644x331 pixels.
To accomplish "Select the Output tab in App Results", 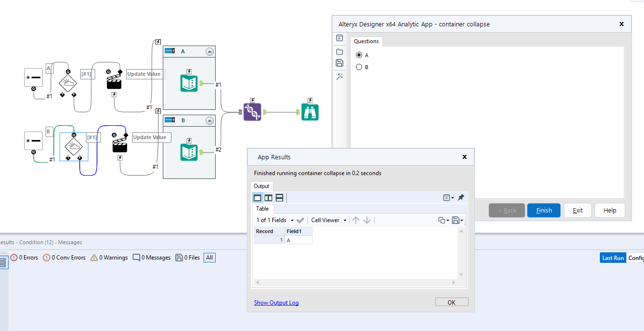I will [x=261, y=186].
